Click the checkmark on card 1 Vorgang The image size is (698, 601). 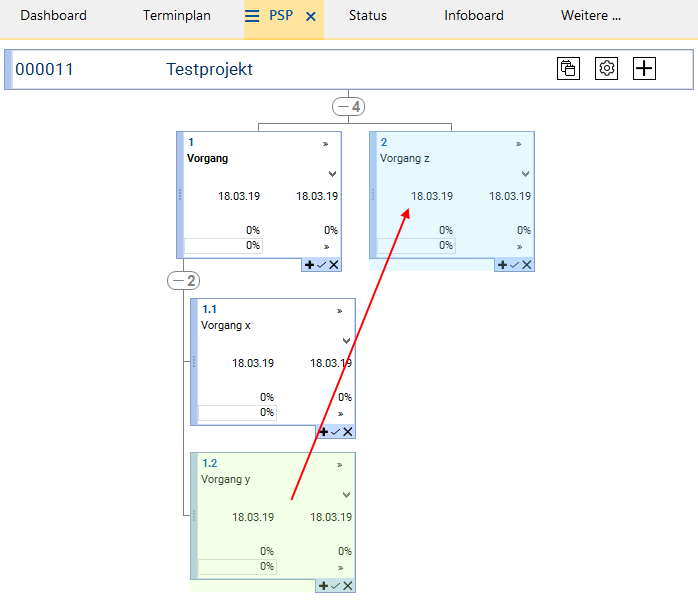coord(321,265)
